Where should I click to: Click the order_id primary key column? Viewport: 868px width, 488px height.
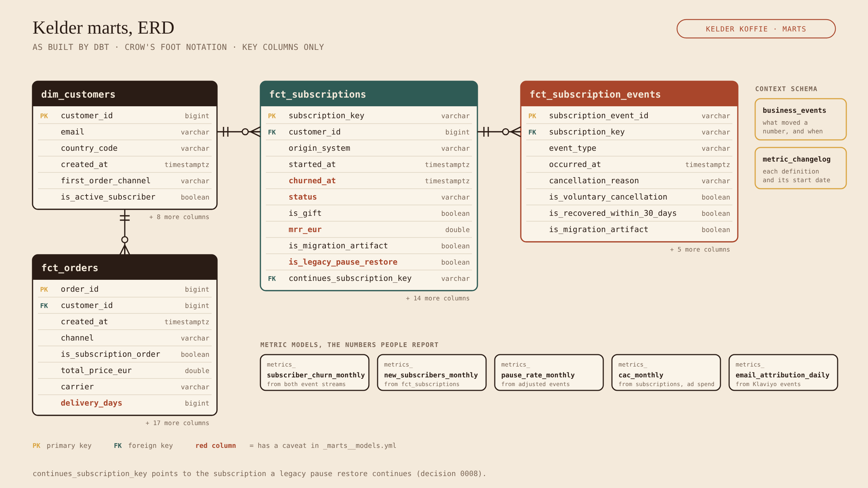[x=125, y=289]
